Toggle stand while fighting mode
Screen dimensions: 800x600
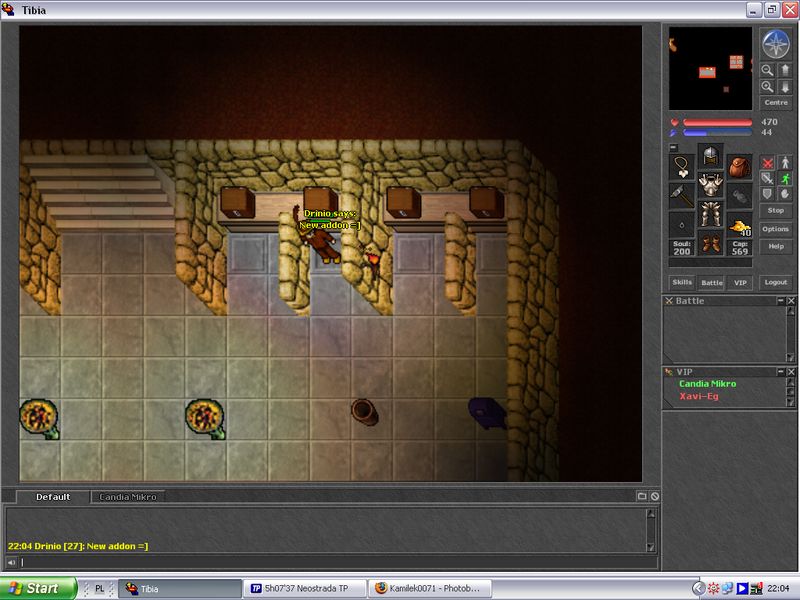[785, 163]
